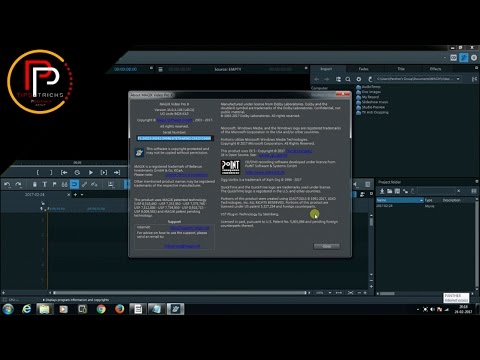Set the range end bracket marker
The width and height of the screenshot is (480, 360).
coord(51,172)
